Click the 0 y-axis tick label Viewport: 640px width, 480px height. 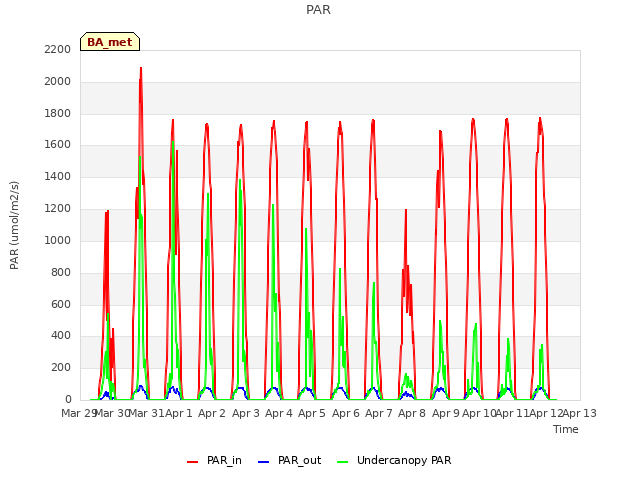pyautogui.click(x=68, y=399)
